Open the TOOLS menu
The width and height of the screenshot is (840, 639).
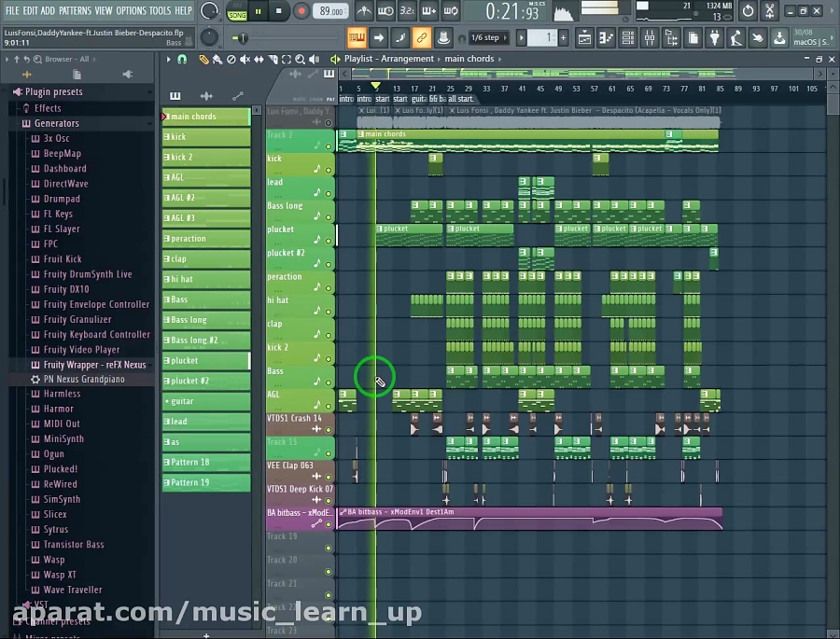point(161,10)
